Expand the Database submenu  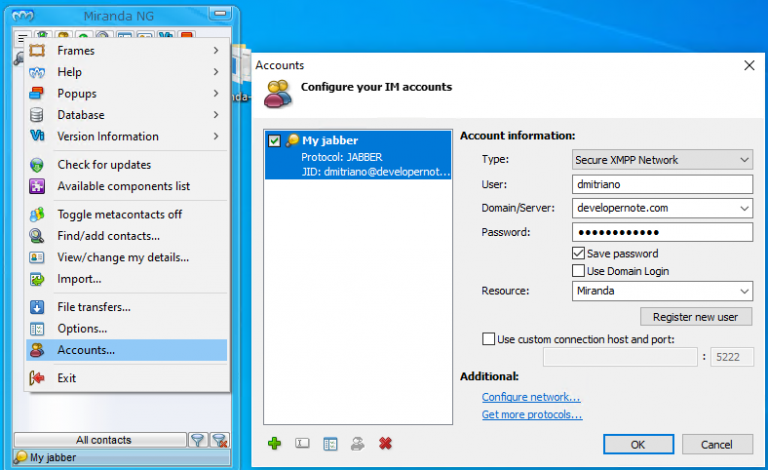tap(216, 115)
